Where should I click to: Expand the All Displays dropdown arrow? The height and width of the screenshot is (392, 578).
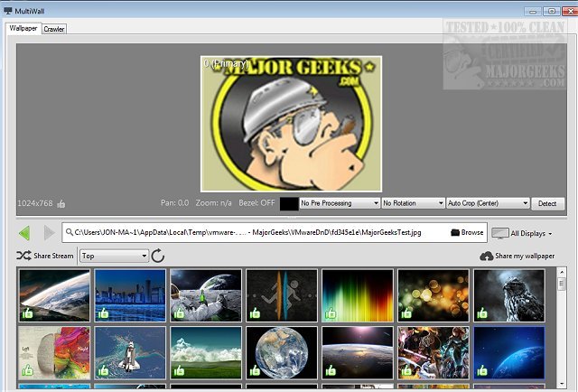(x=550, y=234)
